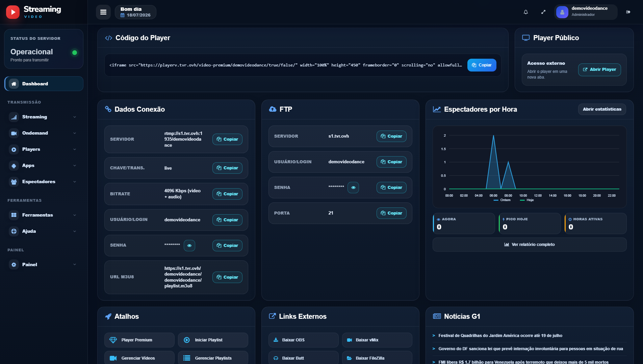The image size is (643, 364).
Task: Expand the Espectadores menu chevron
Action: [75, 181]
